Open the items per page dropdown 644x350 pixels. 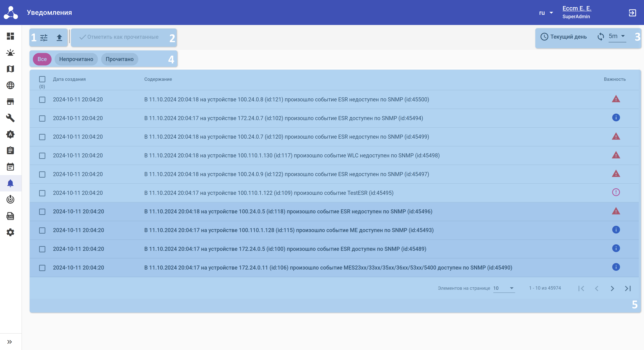tap(503, 288)
